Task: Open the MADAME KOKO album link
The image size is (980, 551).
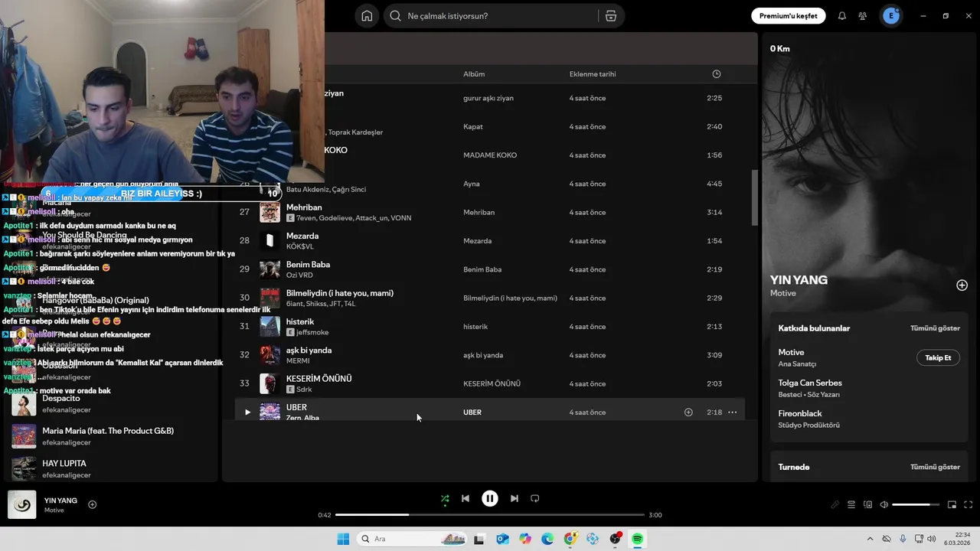Action: [x=490, y=155]
